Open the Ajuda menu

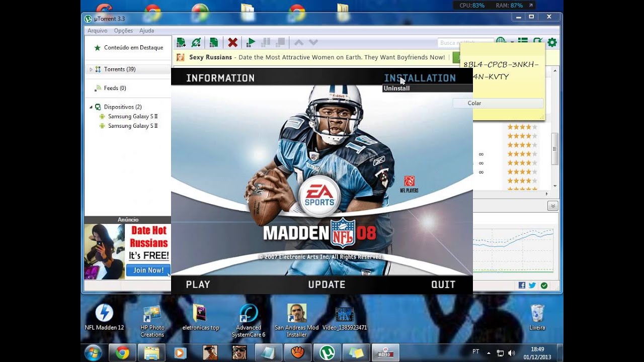point(147,31)
